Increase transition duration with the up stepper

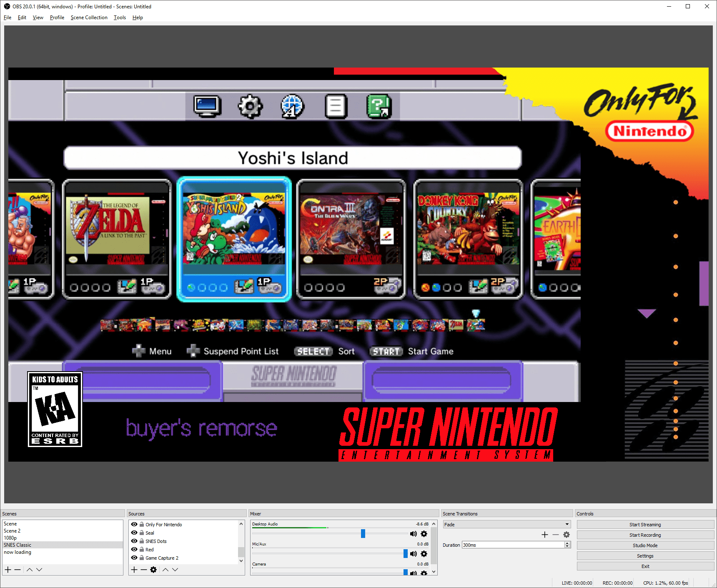(567, 543)
